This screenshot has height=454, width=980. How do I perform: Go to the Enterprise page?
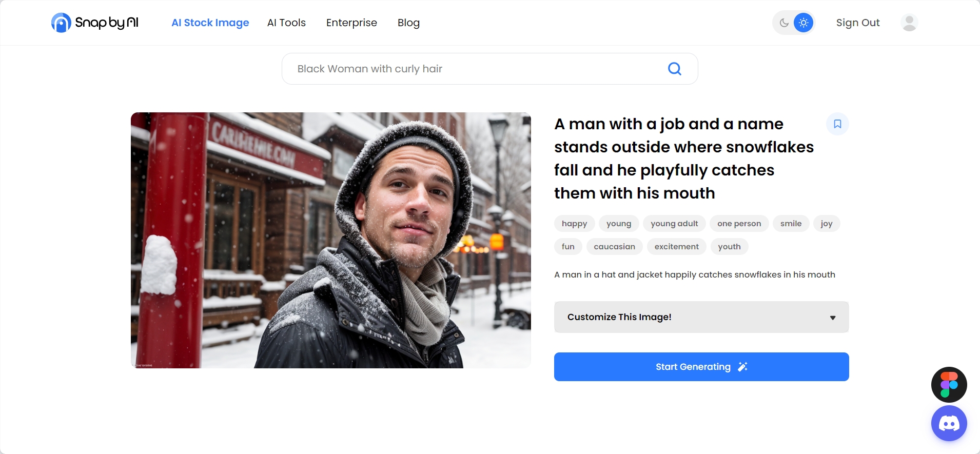pyautogui.click(x=351, y=23)
